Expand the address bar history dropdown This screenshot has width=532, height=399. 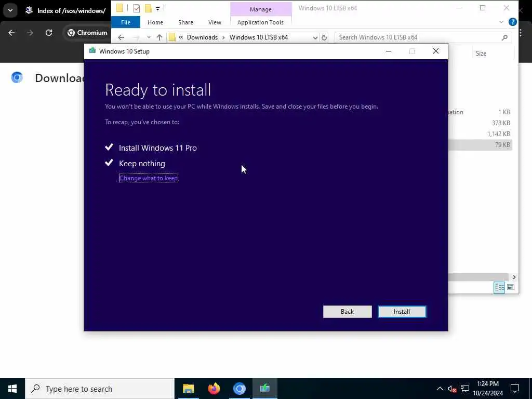click(315, 37)
